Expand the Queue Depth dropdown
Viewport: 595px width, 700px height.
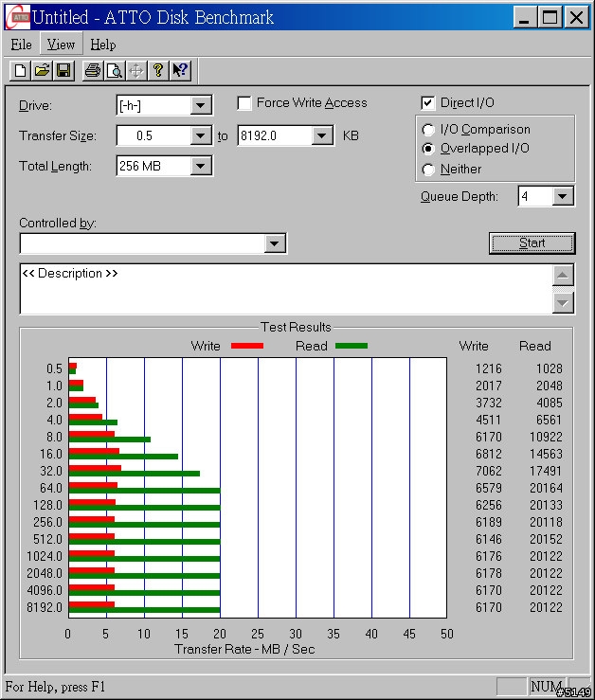(563, 196)
